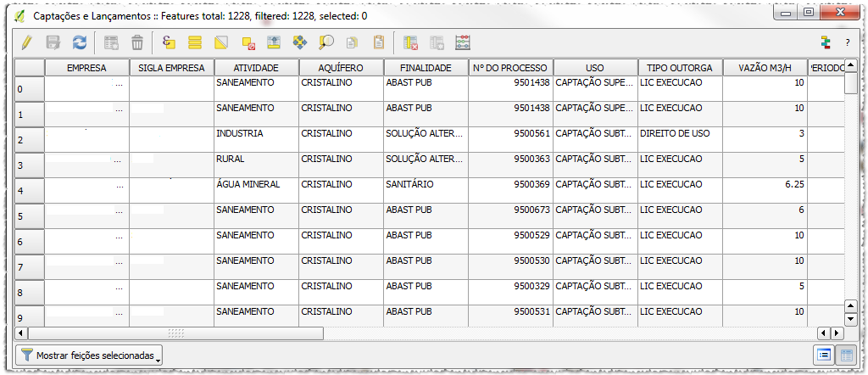
Task: Click the trash Delete selected features icon
Action: click(x=136, y=42)
